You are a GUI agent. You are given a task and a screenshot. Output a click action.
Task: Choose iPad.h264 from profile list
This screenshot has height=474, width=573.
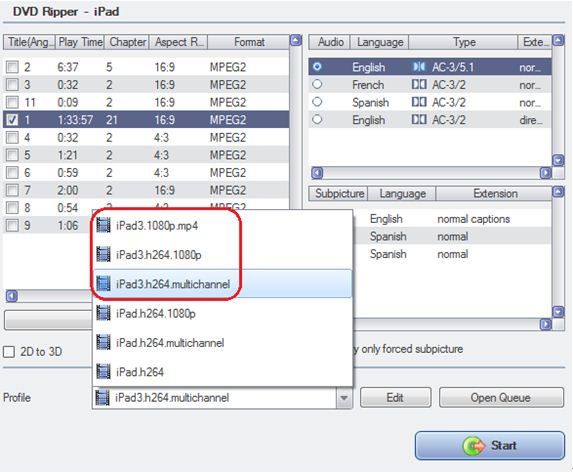click(223, 372)
